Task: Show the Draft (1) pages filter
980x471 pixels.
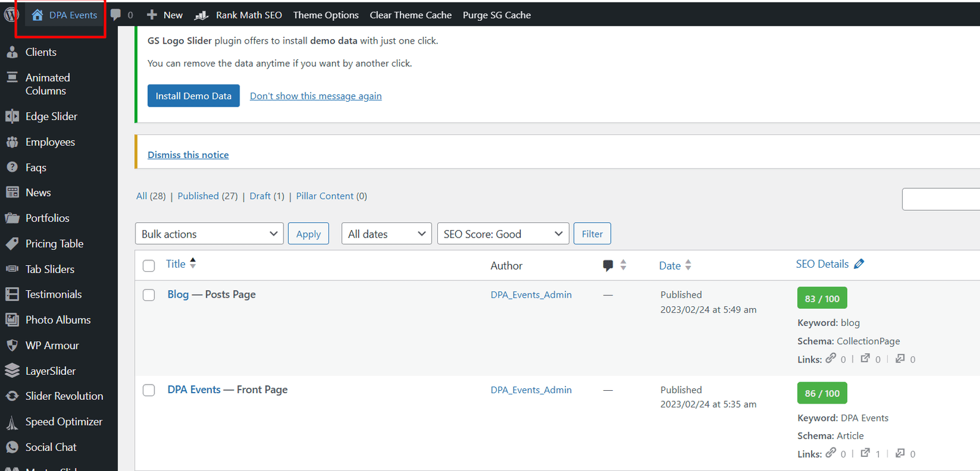Action: [267, 196]
